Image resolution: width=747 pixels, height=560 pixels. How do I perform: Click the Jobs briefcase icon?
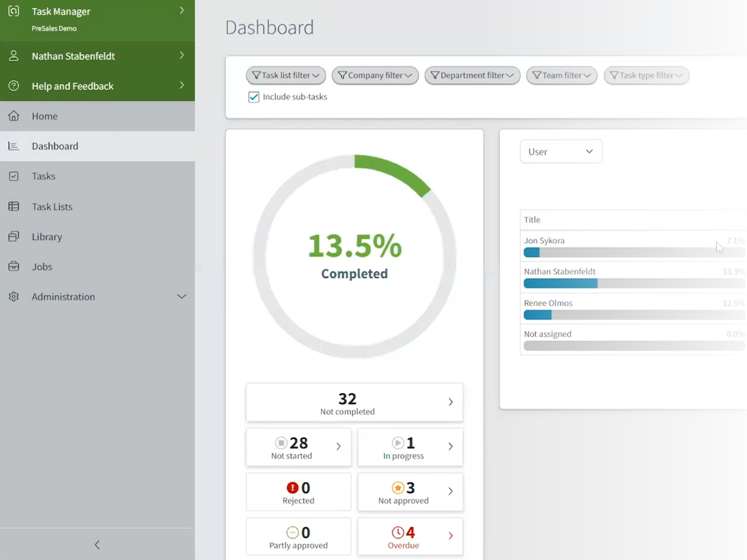pos(14,266)
